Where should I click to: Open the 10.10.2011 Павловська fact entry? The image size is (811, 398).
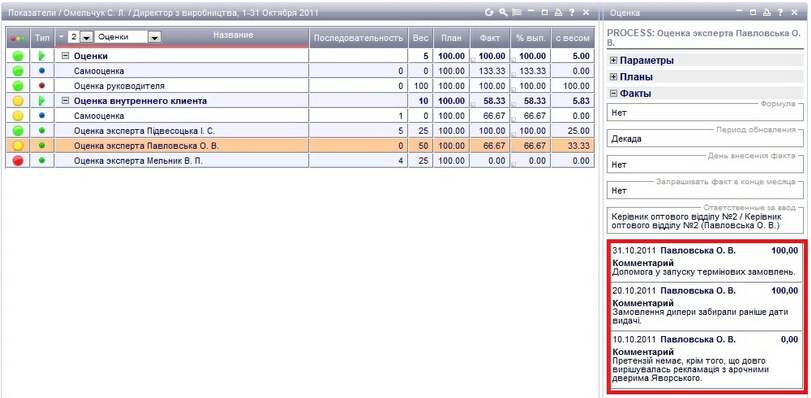pyautogui.click(x=705, y=360)
